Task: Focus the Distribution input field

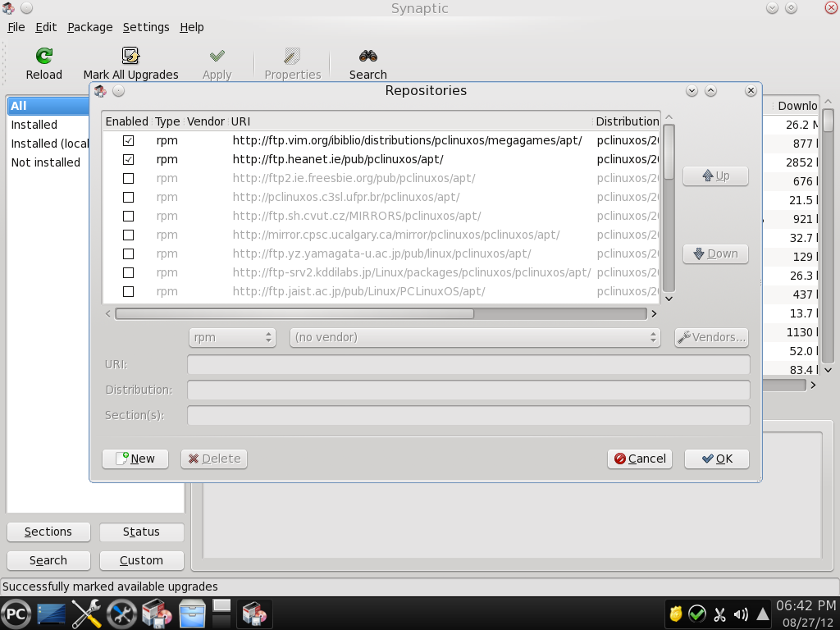Action: point(468,390)
